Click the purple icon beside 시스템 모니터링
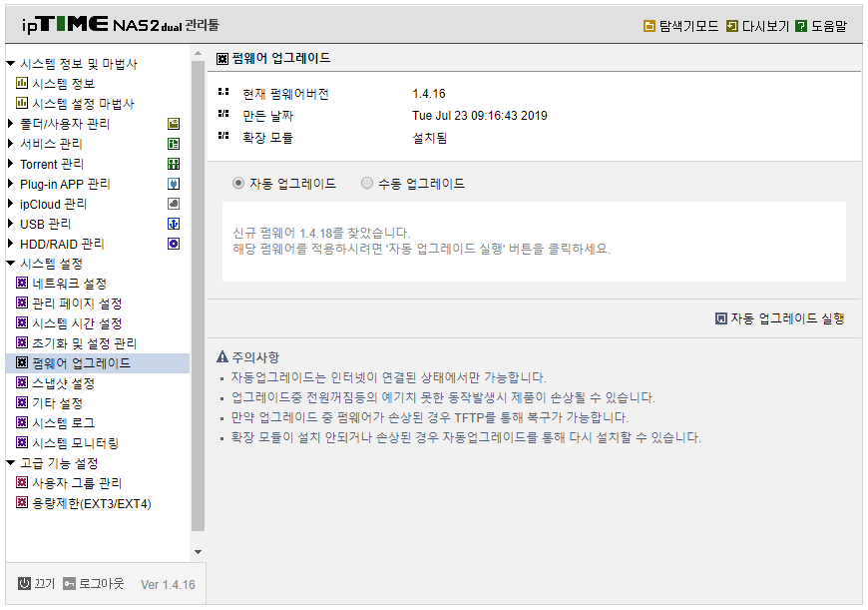 [x=22, y=442]
